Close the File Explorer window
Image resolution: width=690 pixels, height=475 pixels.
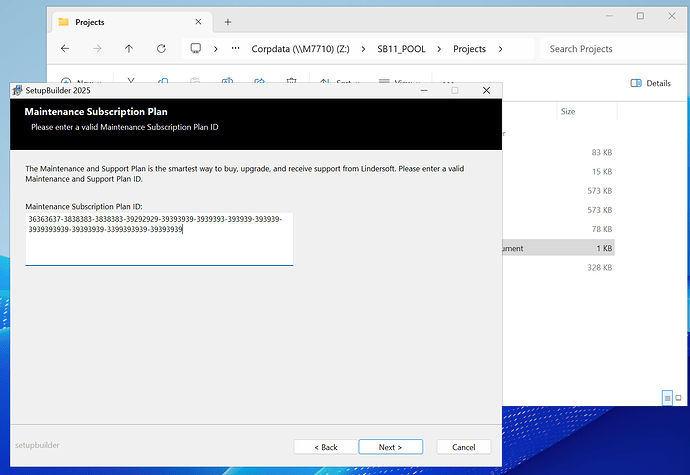point(672,16)
